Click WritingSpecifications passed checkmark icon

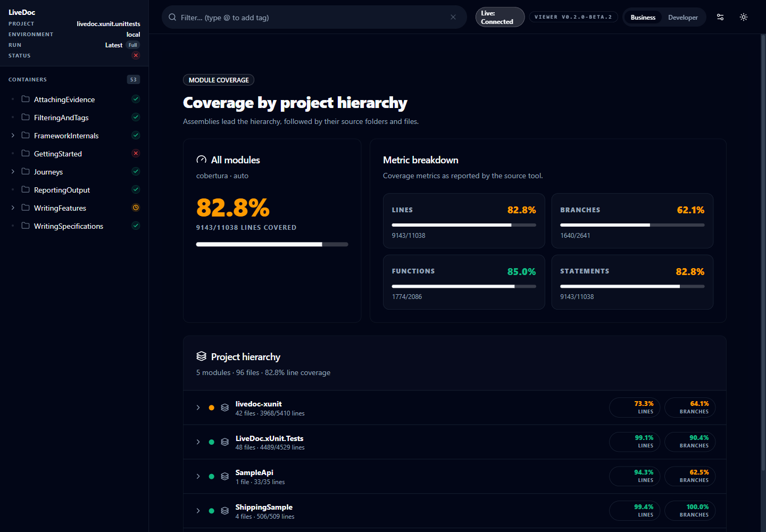pos(136,226)
